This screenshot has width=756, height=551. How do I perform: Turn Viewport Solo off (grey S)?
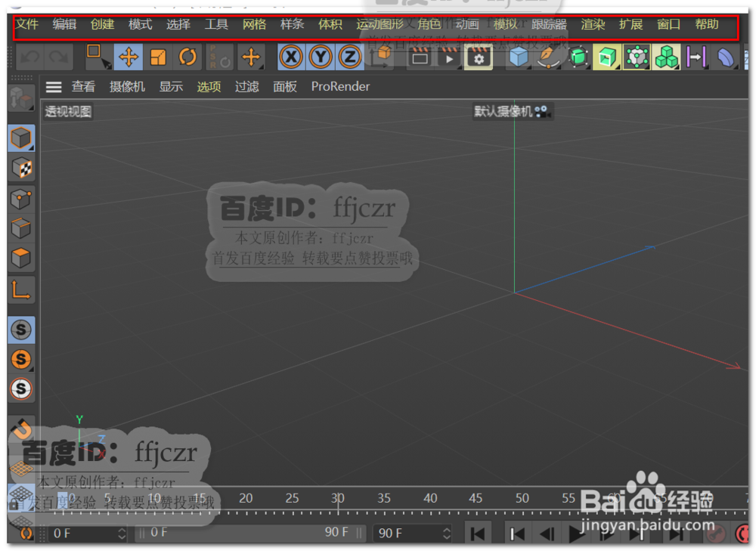click(21, 330)
